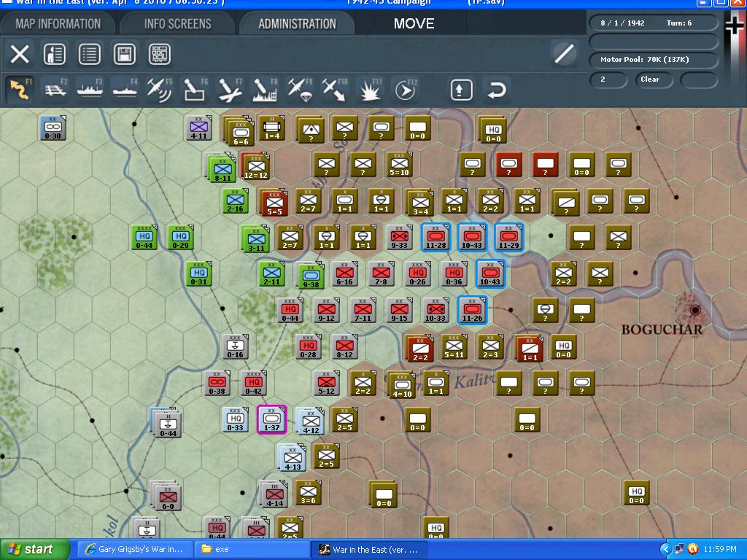The width and height of the screenshot is (747, 560).
Task: Select the green HQ 0-31 counter
Action: tap(198, 274)
